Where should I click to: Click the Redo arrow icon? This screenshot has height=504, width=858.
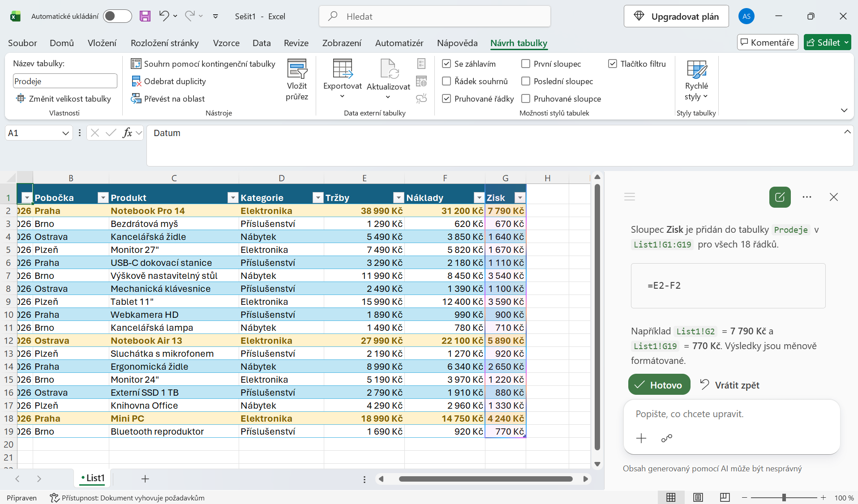click(x=190, y=16)
